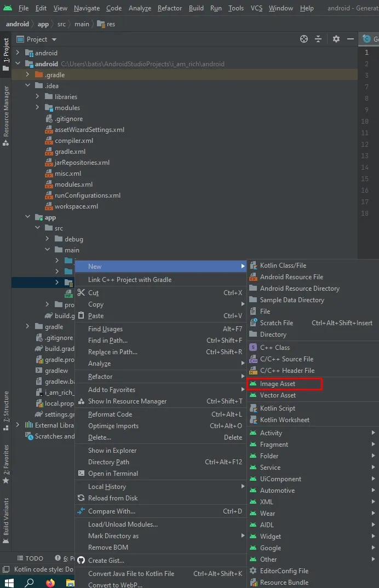Select Kotlin Class/File entry
Image resolution: width=379 pixels, height=588 pixels.
pos(313,266)
